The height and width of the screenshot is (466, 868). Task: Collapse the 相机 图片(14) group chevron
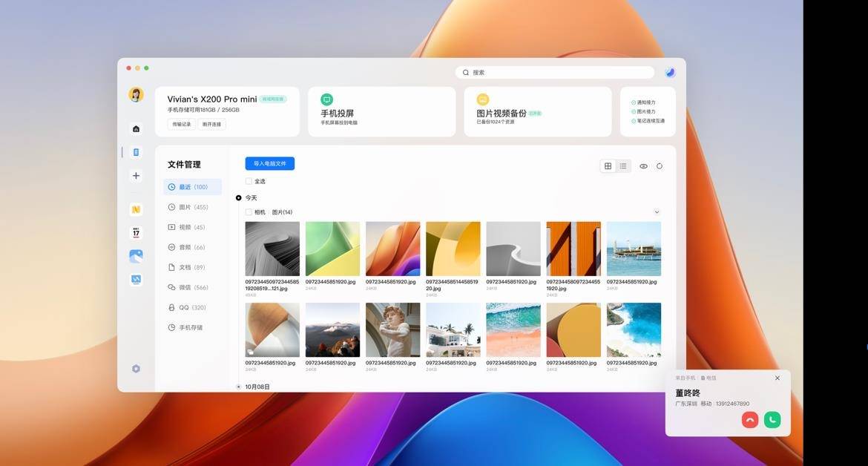(x=657, y=212)
